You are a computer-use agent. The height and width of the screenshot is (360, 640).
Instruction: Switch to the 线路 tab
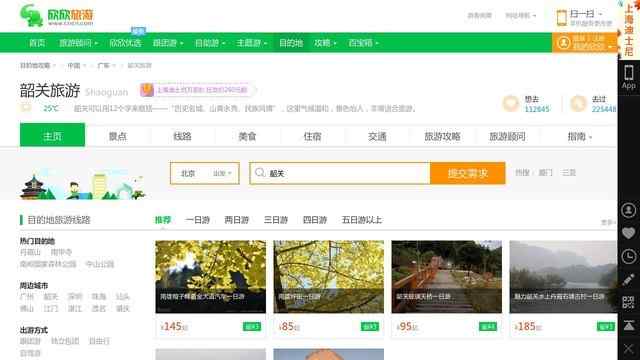182,136
